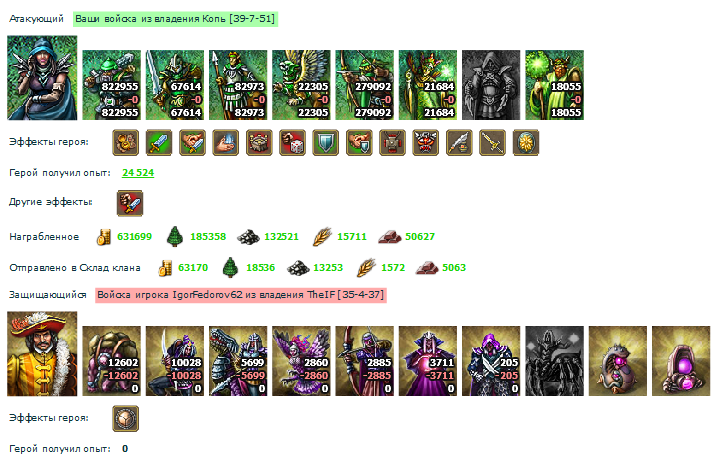The height and width of the screenshot is (460, 716).
Task: Click defender label IgorFedorov62 TheIF [35-4-37]
Action: tap(241, 295)
